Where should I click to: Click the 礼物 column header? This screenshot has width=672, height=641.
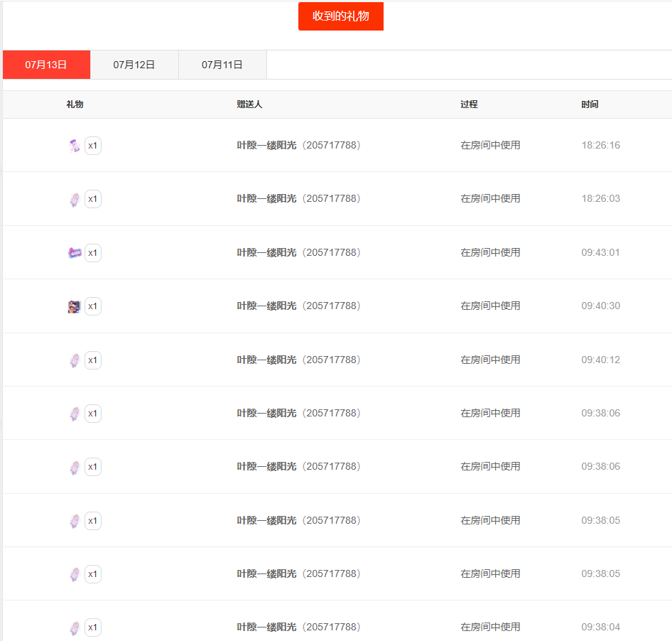pos(75,104)
